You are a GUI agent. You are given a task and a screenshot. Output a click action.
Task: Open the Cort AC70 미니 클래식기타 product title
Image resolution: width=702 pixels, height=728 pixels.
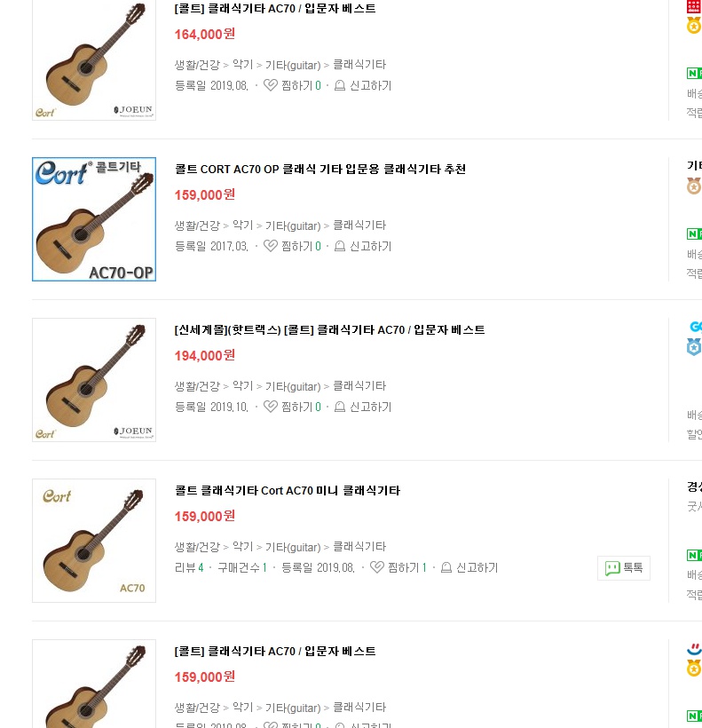tap(287, 491)
